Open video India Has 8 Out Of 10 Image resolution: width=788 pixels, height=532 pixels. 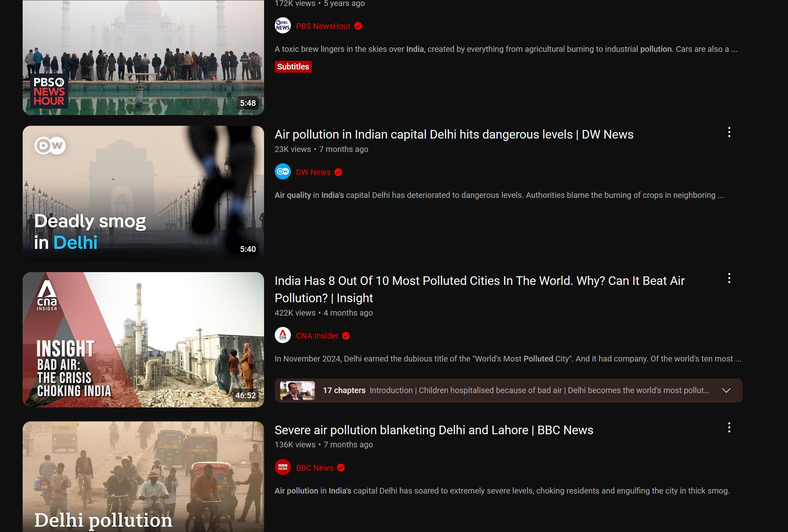tap(480, 289)
